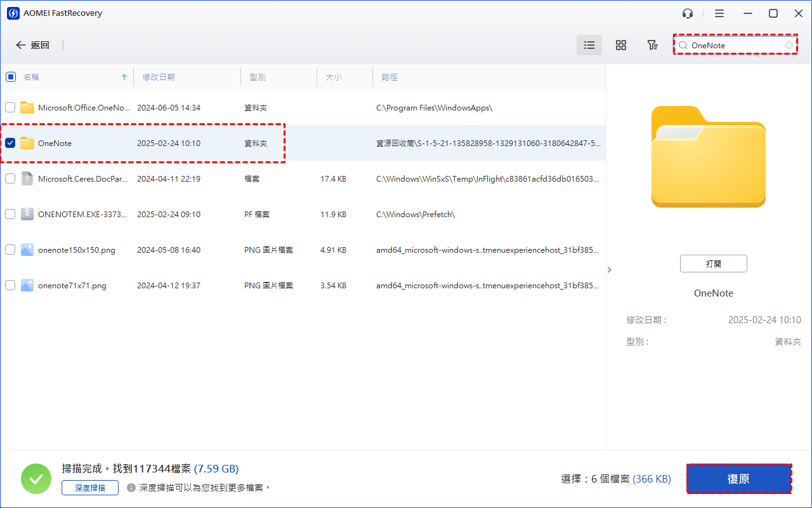
Task: Click the onenote71x71.png image icon
Action: coord(27,285)
